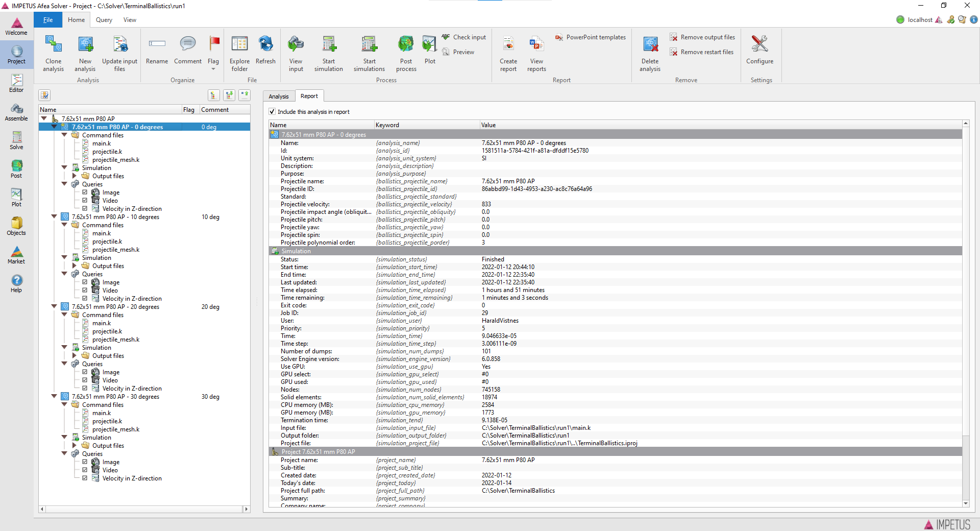
Task: Open Objects library in sidebar
Action: (x=16, y=226)
